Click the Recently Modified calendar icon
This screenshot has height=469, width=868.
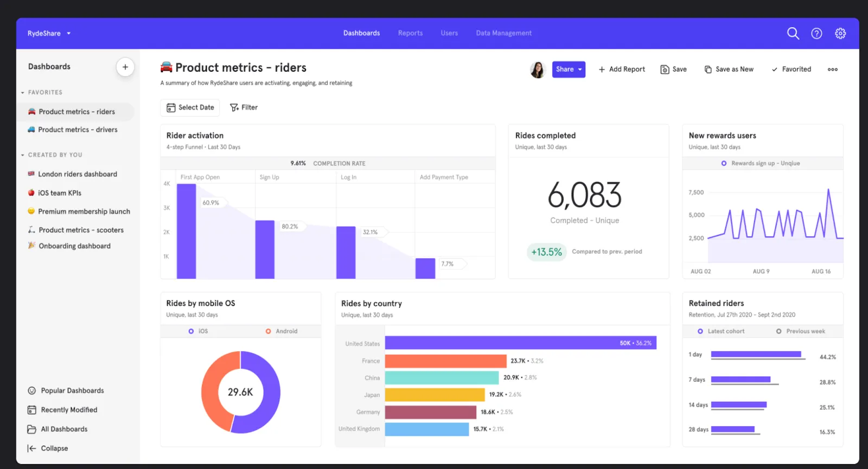tap(31, 410)
